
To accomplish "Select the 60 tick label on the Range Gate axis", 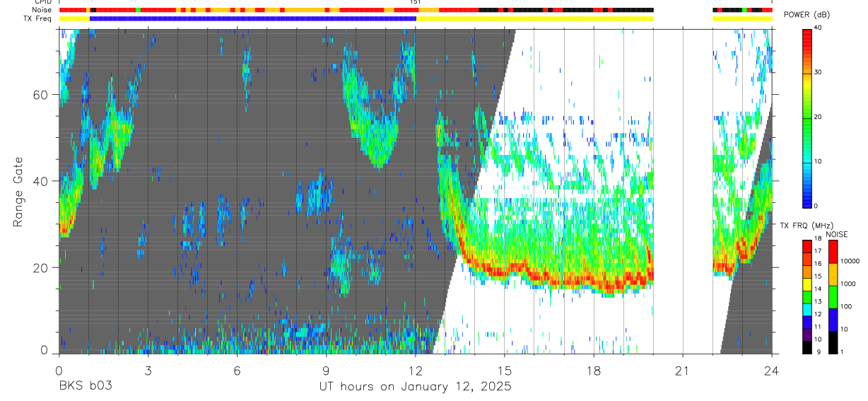I will point(41,95).
